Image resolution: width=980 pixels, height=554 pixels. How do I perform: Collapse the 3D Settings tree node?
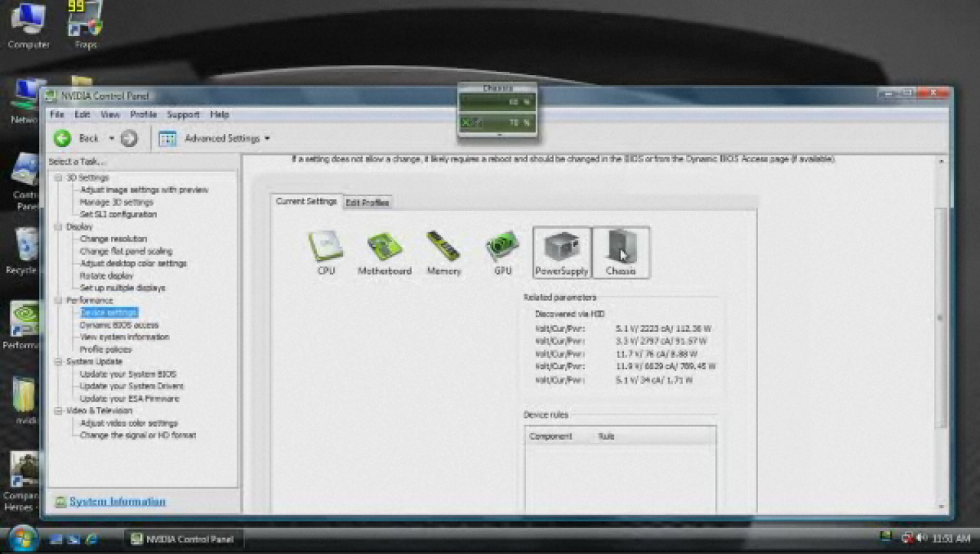click(x=58, y=178)
